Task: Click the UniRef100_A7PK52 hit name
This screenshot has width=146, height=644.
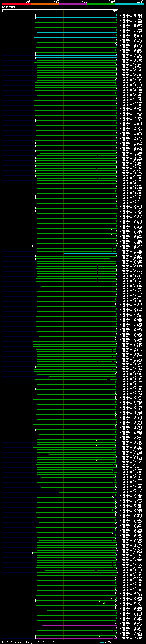Action: (x=131, y=30)
